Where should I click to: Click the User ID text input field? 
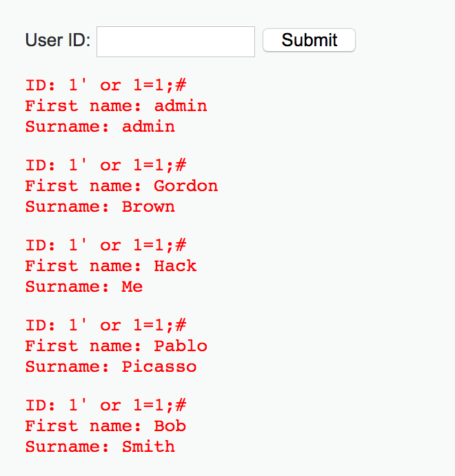(176, 41)
